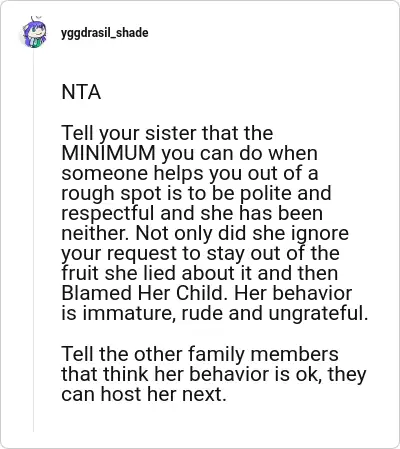Viewport: 400px width, 449px height.
Task: Click the line starting Tell your sister
Action: click(x=167, y=133)
